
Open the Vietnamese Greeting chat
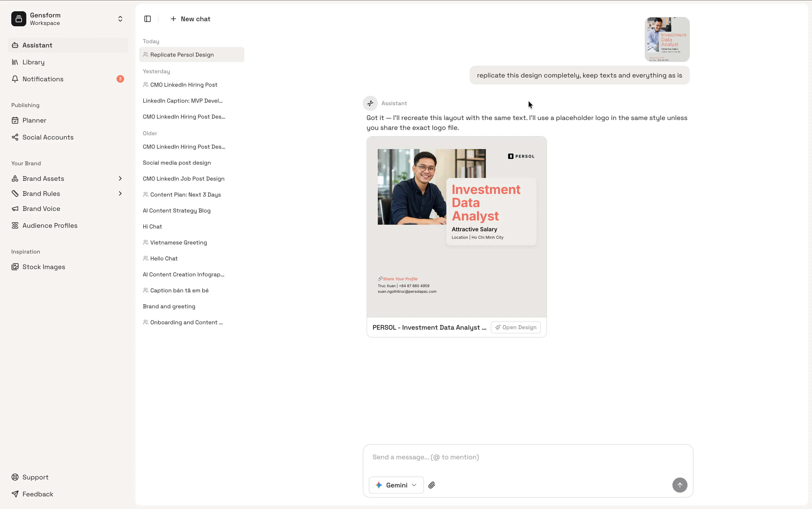[x=192, y=242]
